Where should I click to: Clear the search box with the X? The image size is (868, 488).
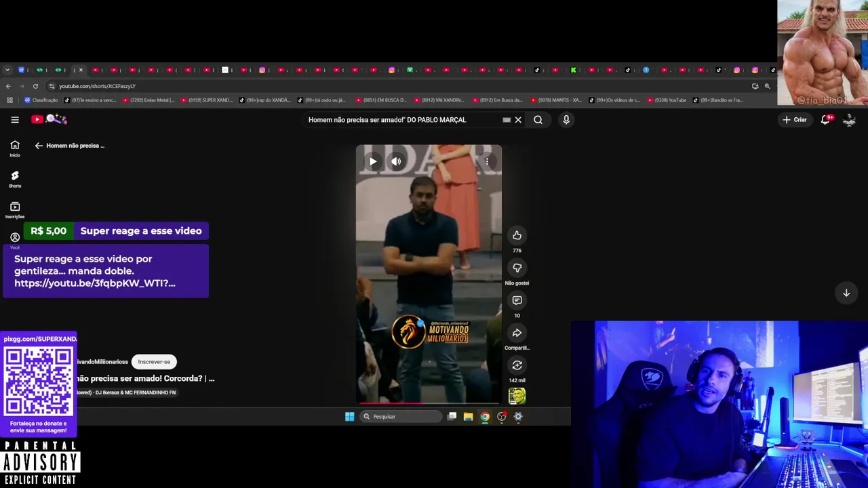[x=518, y=120]
